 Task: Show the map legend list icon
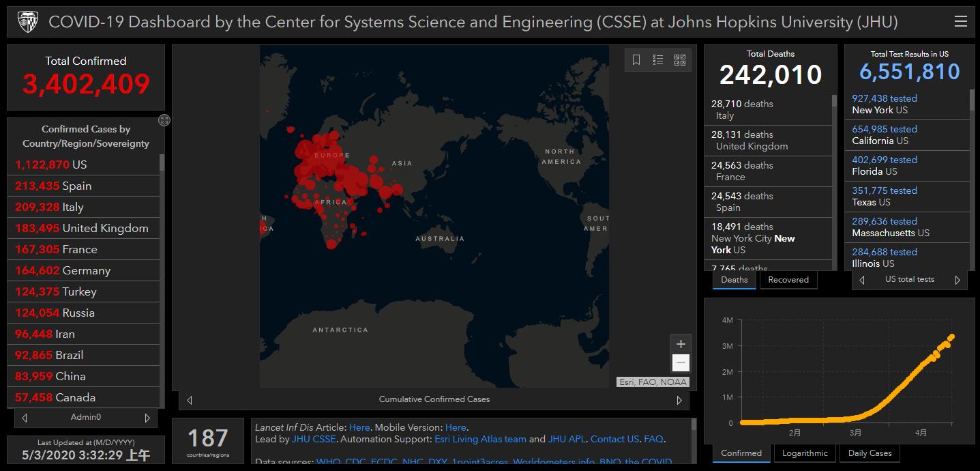click(x=658, y=60)
